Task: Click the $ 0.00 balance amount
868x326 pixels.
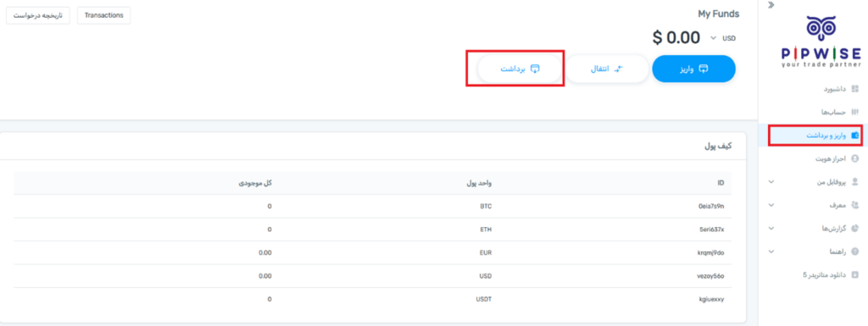Action: 676,37
